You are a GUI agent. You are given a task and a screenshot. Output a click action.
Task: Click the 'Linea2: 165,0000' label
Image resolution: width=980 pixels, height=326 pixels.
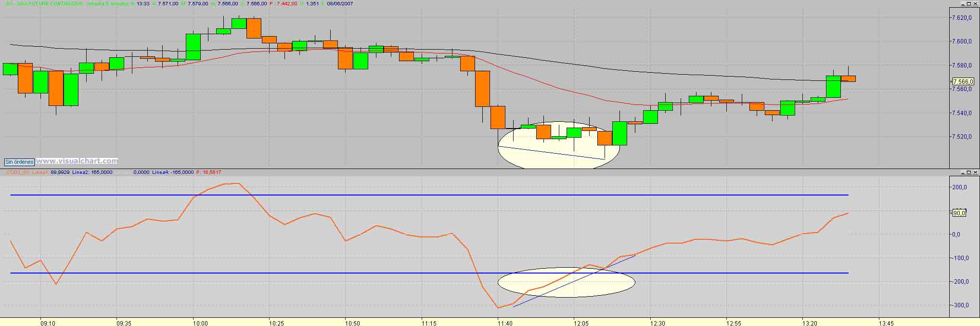[92, 172]
